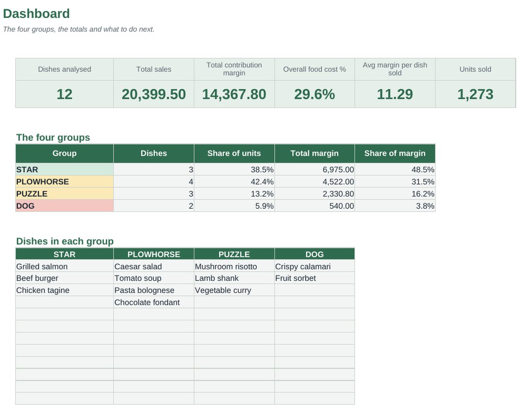
Task: Click the Total sales label
Action: tap(154, 69)
